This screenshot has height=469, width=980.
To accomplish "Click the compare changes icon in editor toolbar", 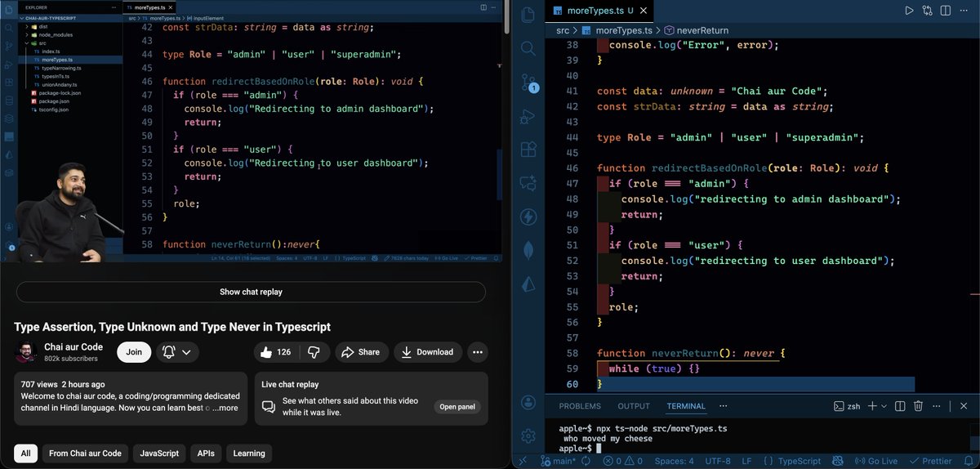I will click(928, 11).
